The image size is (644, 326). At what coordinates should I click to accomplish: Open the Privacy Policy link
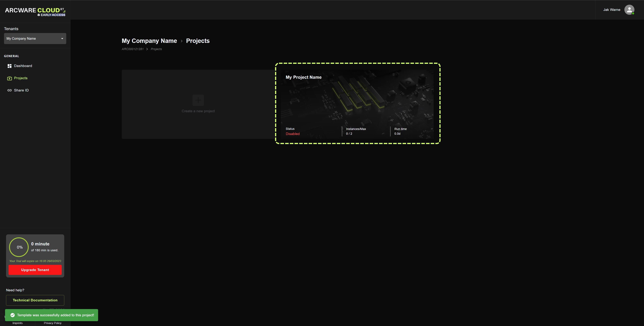52,323
